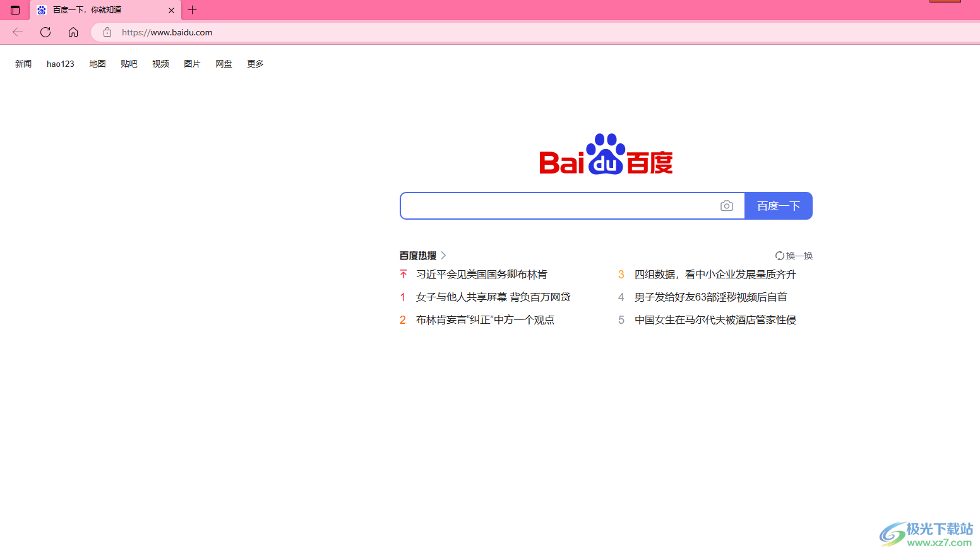Search by image using camera icon
Viewport: 980px width, 553px height.
(x=727, y=206)
